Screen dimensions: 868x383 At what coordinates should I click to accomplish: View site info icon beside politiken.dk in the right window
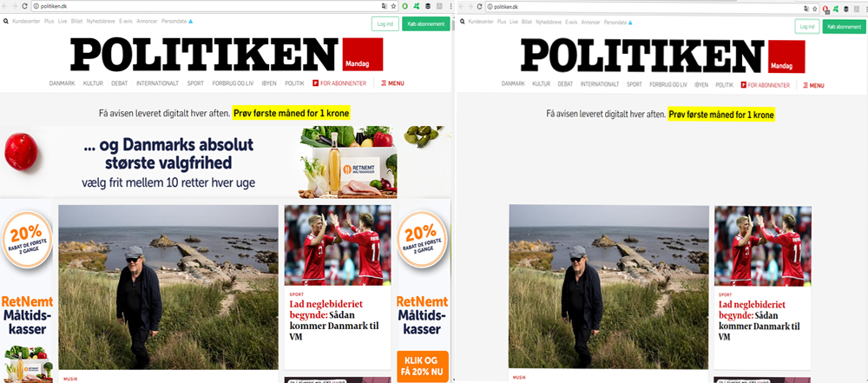(x=490, y=7)
